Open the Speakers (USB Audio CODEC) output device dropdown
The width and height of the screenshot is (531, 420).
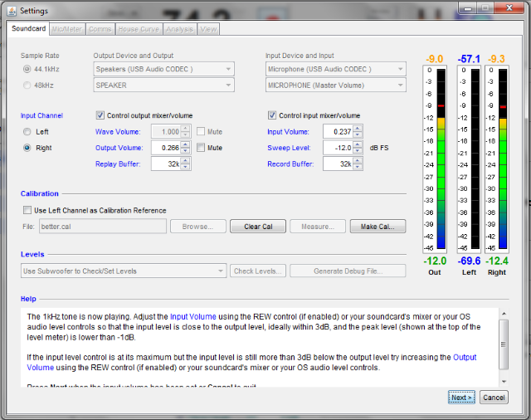164,69
